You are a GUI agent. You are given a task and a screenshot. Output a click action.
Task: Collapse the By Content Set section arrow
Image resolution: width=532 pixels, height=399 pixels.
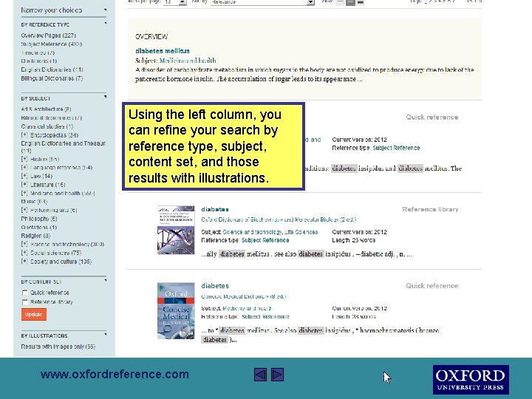(x=105, y=281)
